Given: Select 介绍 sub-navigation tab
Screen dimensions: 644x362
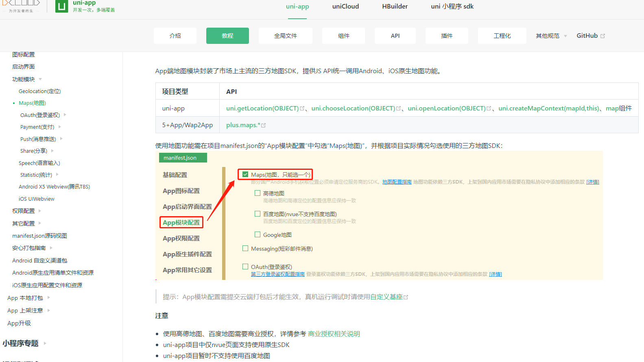Looking at the screenshot, I should (x=175, y=36).
